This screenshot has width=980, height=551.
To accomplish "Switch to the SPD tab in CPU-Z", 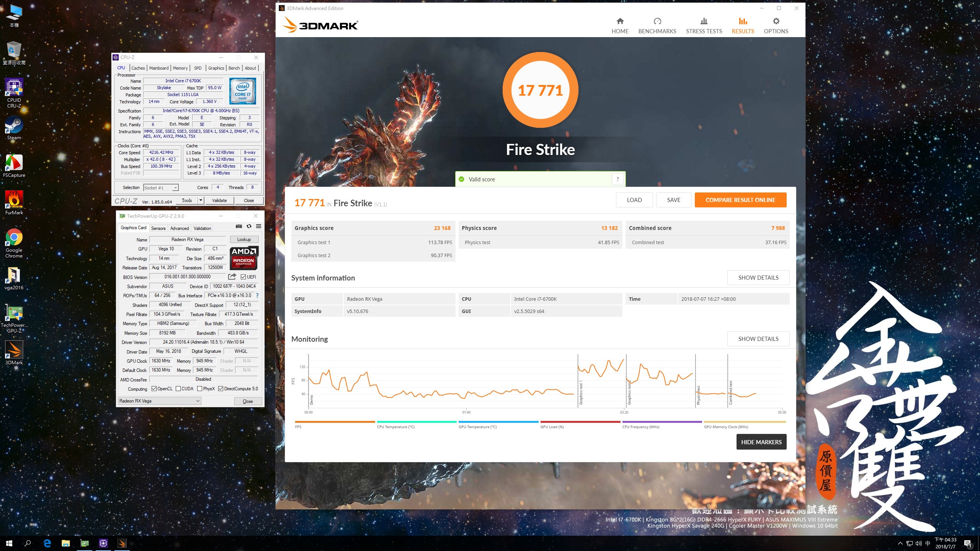I will click(198, 68).
